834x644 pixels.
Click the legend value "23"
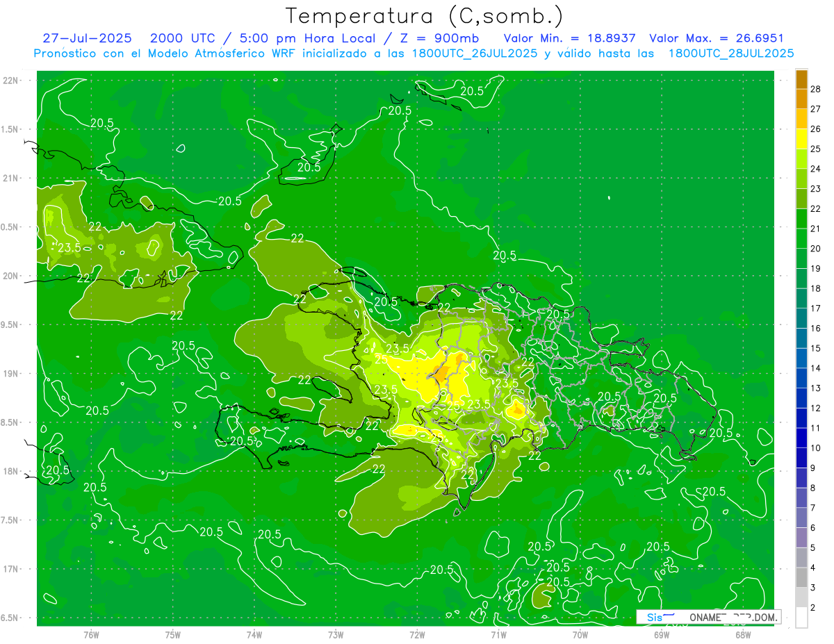[816, 188]
